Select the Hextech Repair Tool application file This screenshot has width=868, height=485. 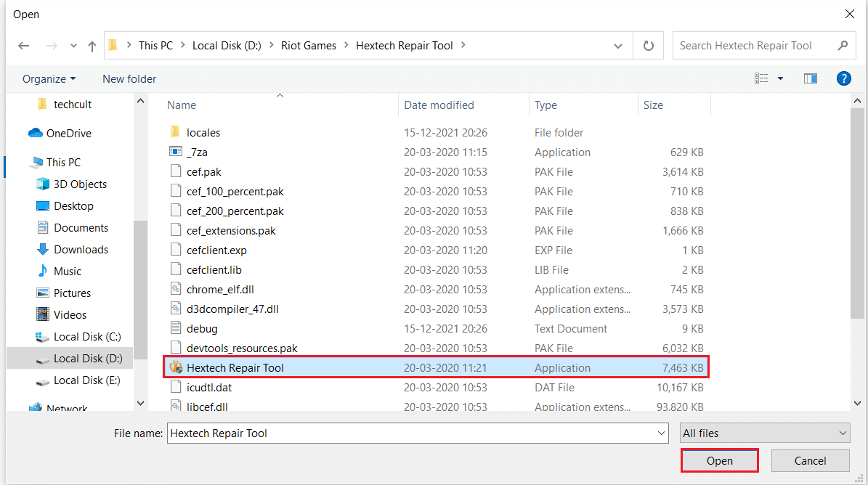(235, 368)
